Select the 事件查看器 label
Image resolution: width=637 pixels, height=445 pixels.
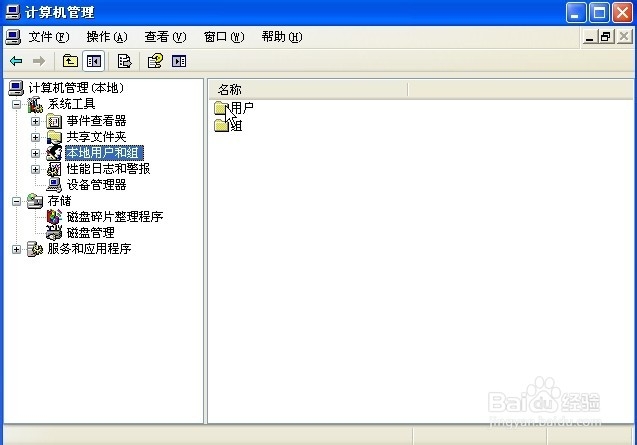coord(96,121)
